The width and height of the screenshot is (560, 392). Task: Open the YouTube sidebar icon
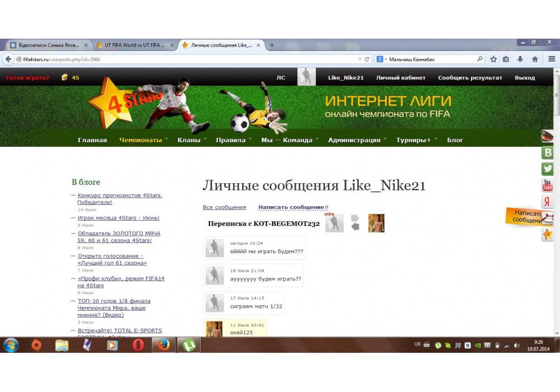click(547, 185)
